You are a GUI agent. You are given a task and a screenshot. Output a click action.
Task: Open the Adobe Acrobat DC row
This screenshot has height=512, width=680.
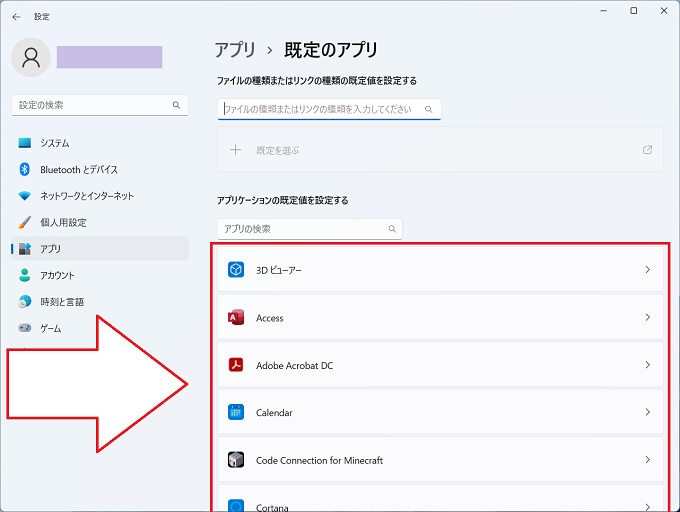tap(440, 365)
